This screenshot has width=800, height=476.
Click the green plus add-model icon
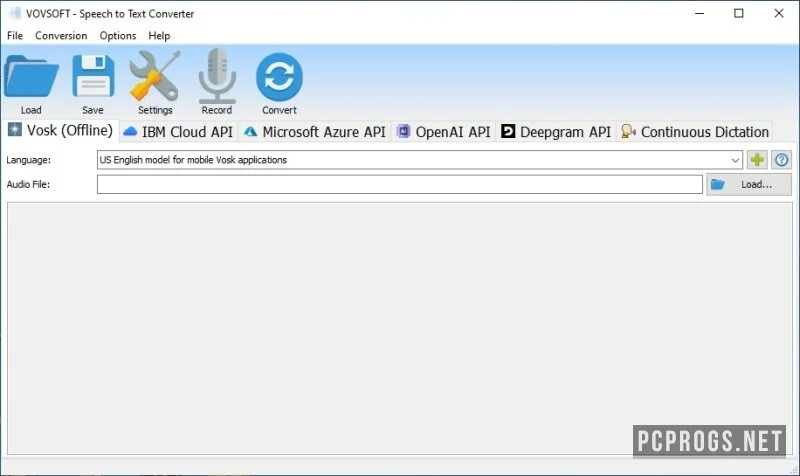tap(757, 160)
